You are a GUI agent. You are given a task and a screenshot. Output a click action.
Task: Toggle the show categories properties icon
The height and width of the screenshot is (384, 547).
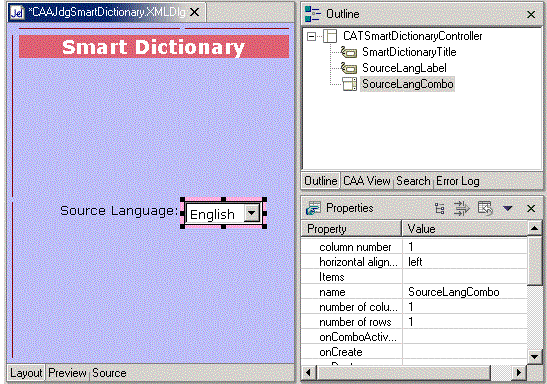click(440, 208)
